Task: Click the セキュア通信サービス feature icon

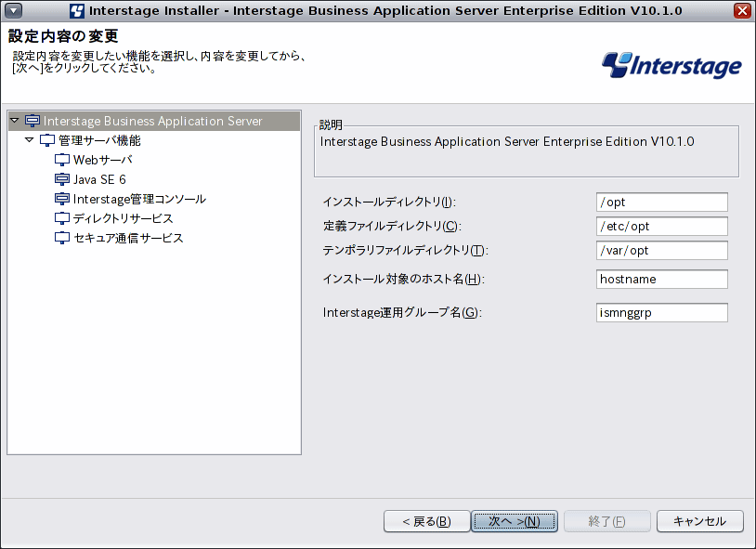Action: (x=61, y=238)
